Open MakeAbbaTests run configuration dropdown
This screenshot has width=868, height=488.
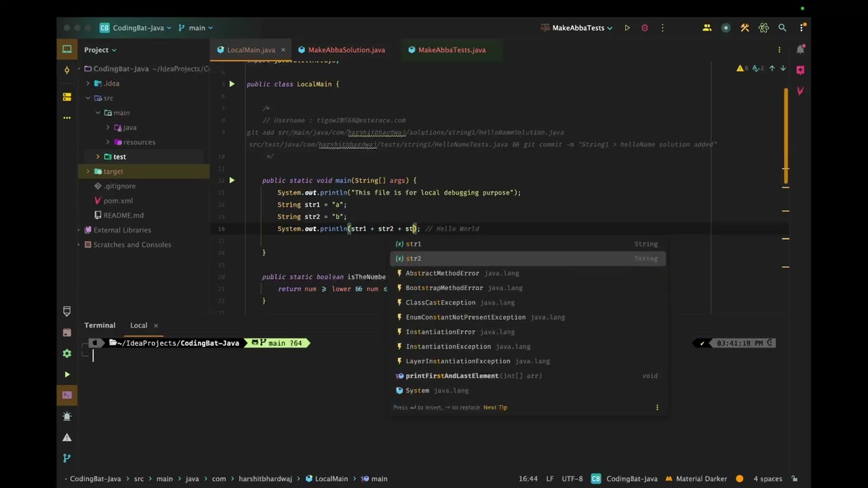576,28
